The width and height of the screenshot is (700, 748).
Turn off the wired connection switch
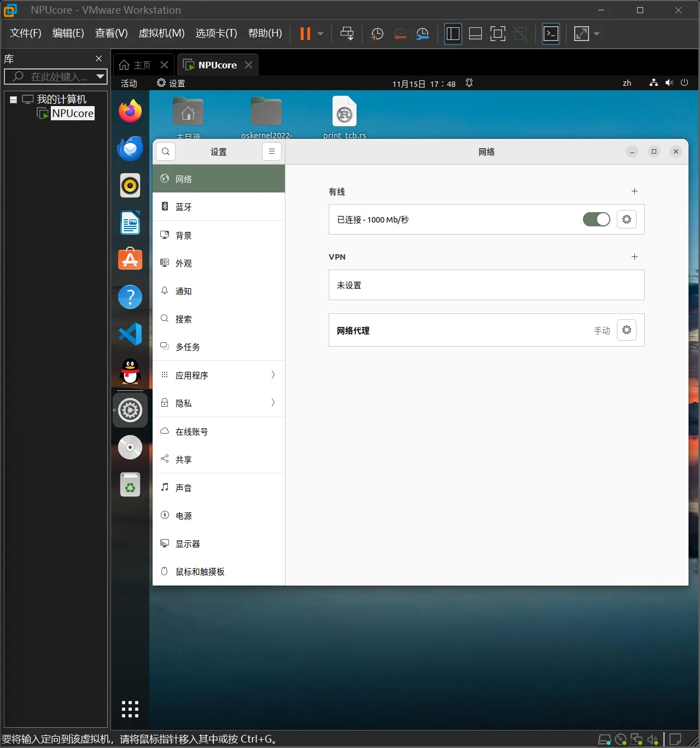[596, 219]
